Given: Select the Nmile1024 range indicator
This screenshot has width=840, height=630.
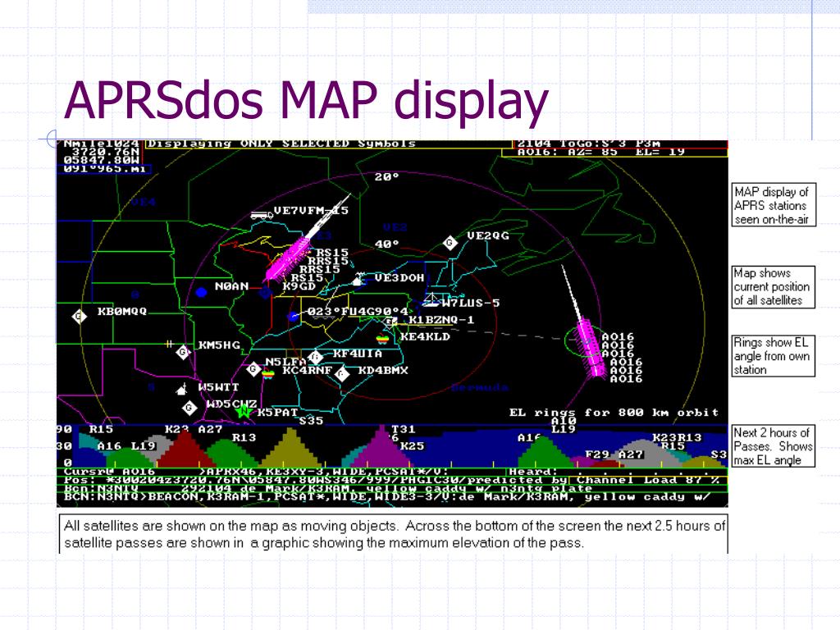Looking at the screenshot, I should click(101, 144).
